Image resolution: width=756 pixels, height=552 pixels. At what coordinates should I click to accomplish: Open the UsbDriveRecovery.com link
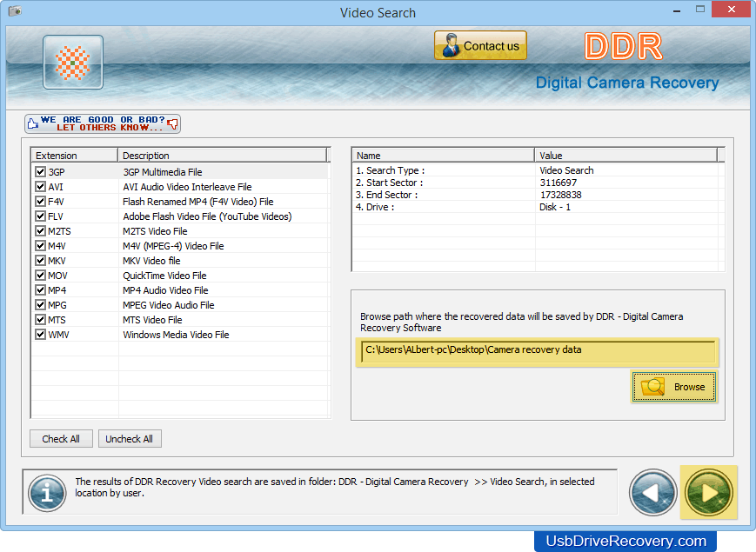[x=626, y=542]
